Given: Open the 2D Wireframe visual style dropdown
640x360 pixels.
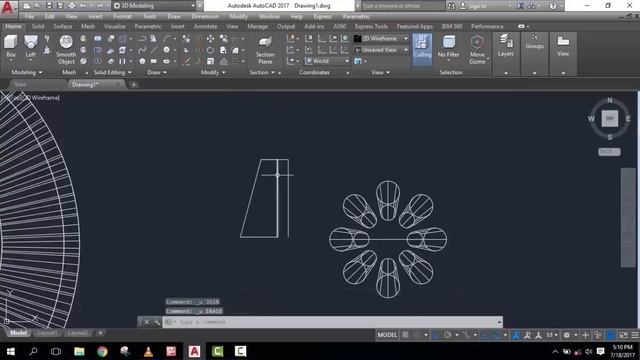Looking at the screenshot, I should click(x=381, y=38).
